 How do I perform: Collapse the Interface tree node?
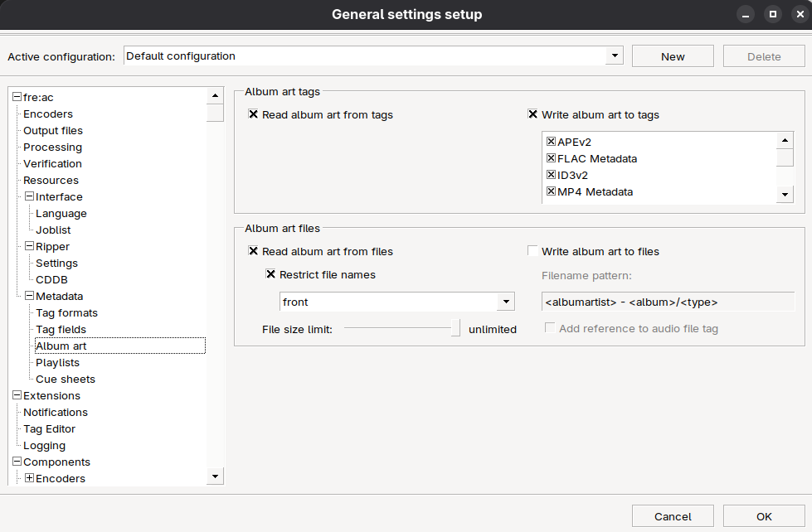(x=29, y=196)
